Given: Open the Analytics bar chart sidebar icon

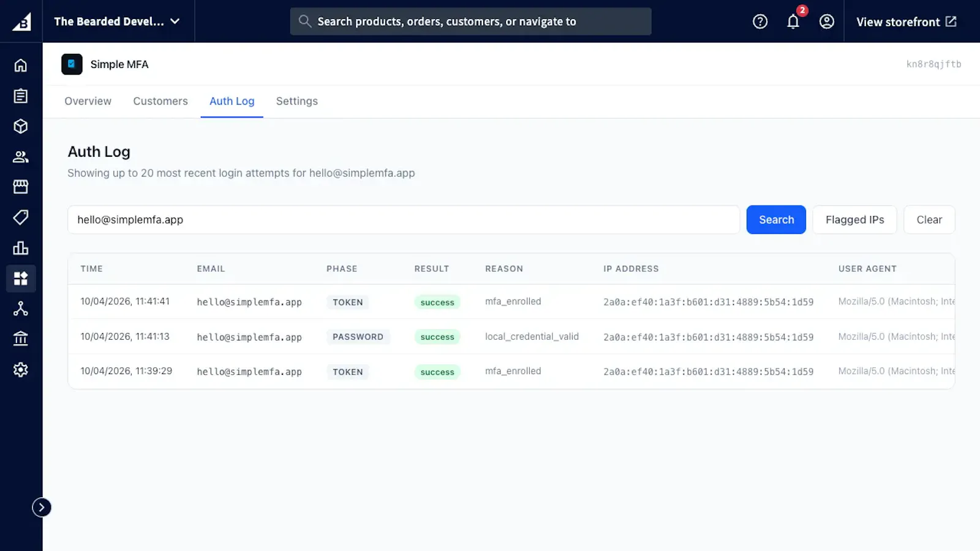Looking at the screenshot, I should click(x=21, y=248).
